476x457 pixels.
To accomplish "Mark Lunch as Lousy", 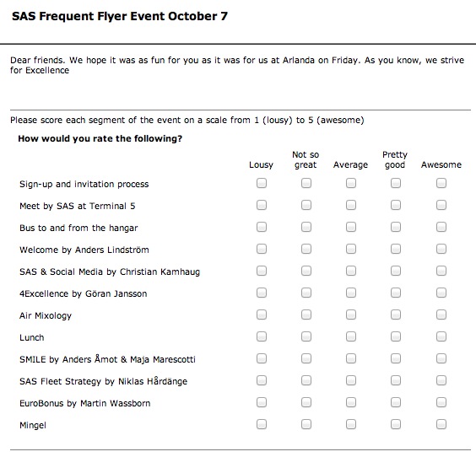I will [262, 336].
